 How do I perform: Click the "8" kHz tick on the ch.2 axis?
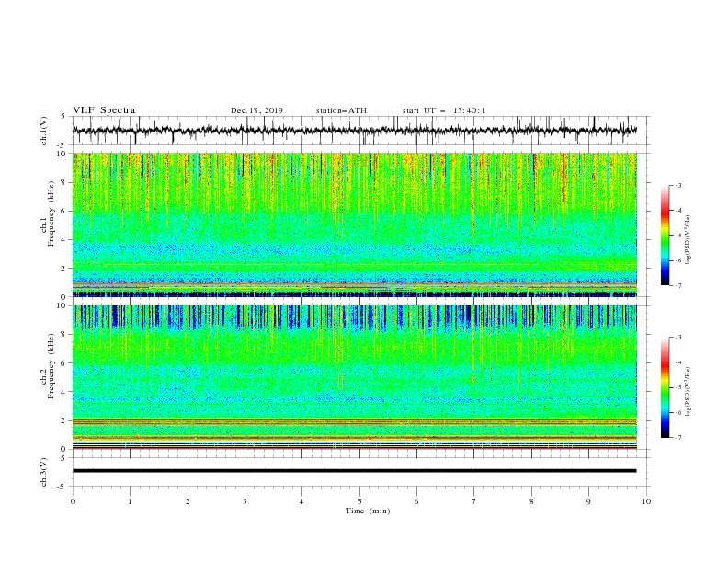64,335
